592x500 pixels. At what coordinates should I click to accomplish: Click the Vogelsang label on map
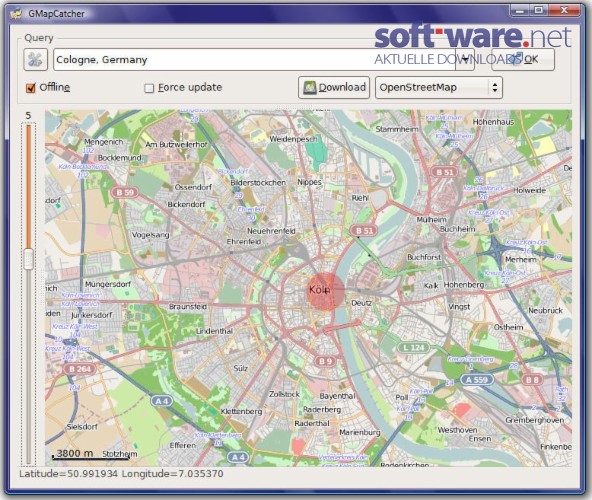click(150, 235)
